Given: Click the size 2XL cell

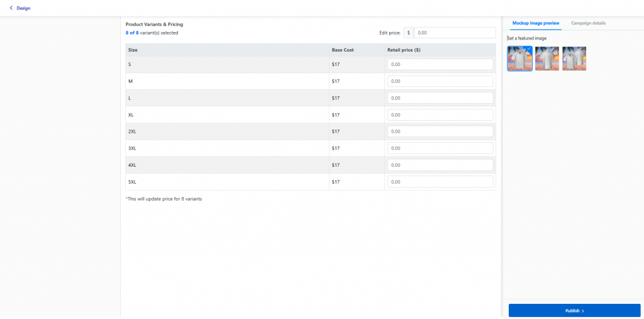Looking at the screenshot, I should point(227,132).
